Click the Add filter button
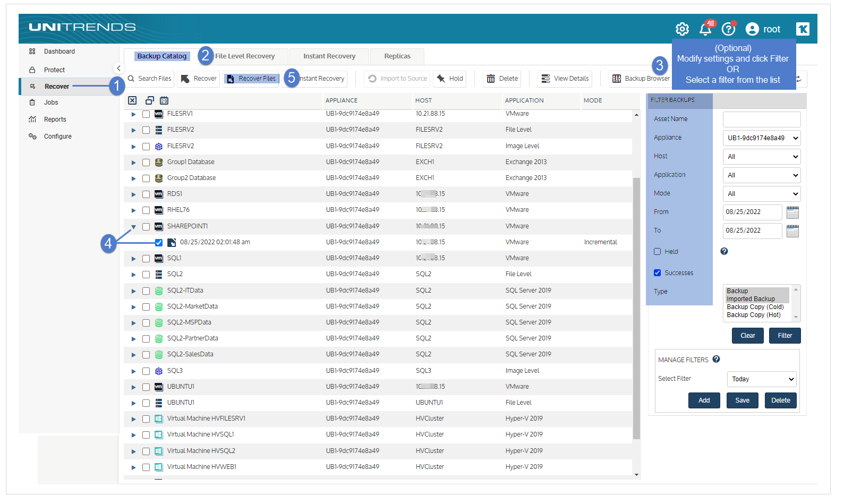The image size is (844, 504). [x=704, y=400]
